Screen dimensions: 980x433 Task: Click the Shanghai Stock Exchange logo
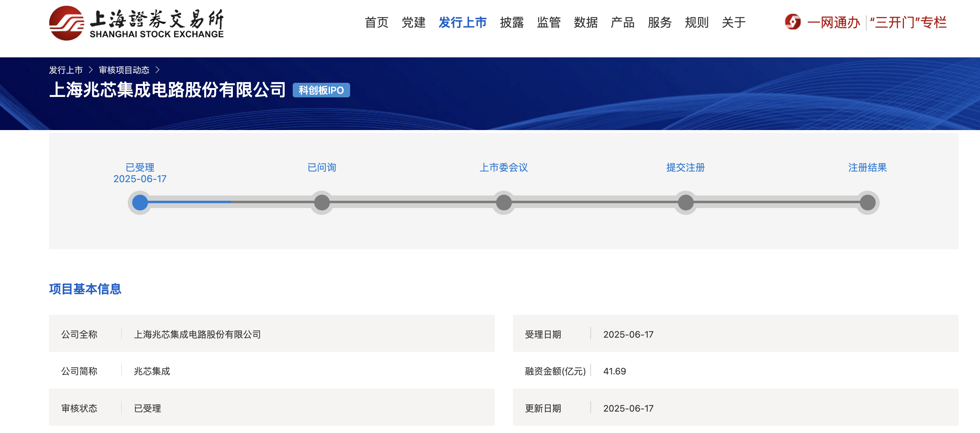136,23
